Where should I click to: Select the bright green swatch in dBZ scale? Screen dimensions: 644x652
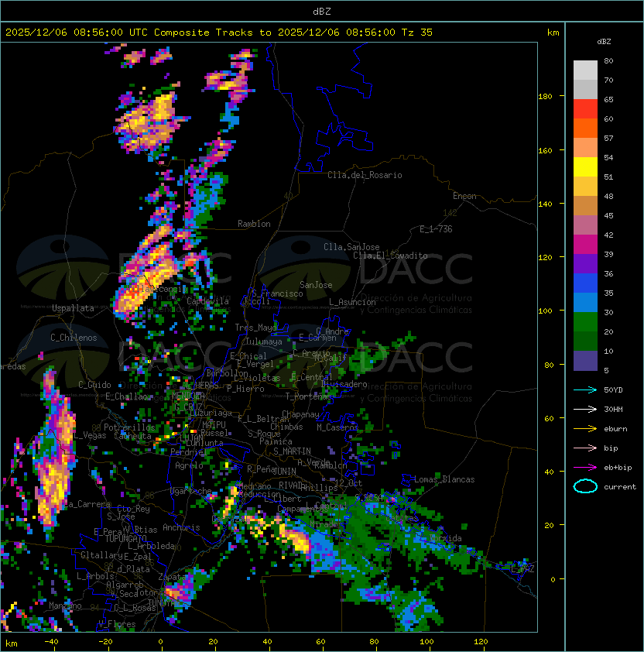click(x=585, y=321)
